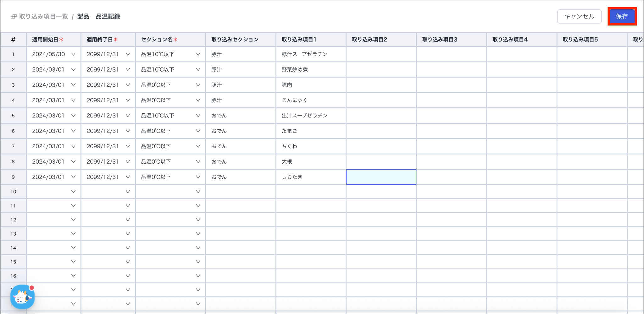Open row 4 適用終了日 2099/12/31 dropdown

pos(108,100)
